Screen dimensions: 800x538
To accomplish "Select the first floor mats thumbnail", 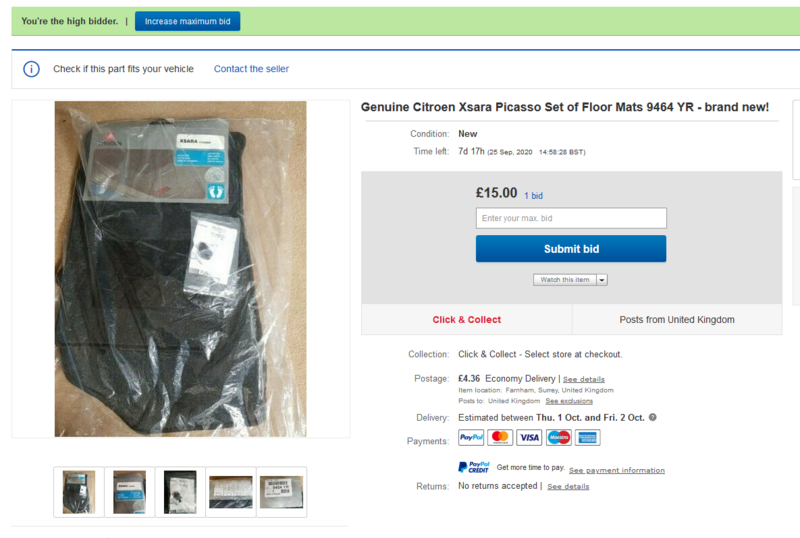I will tap(79, 492).
